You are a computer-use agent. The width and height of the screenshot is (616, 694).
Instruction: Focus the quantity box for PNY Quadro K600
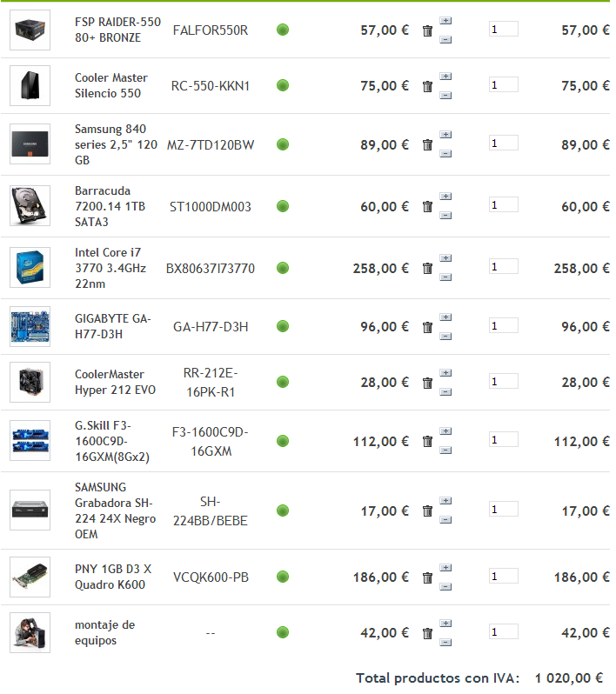click(x=503, y=576)
